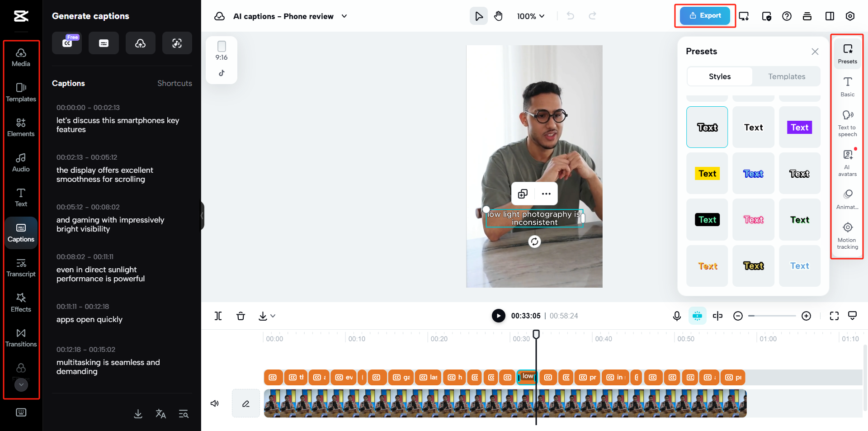The image size is (868, 431).
Task: Open the AI avatars tab
Action: point(847,163)
